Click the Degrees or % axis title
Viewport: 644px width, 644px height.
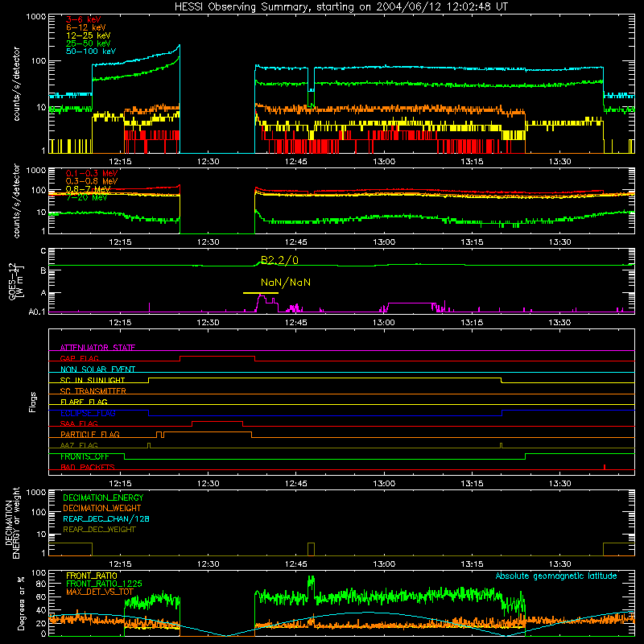21,603
